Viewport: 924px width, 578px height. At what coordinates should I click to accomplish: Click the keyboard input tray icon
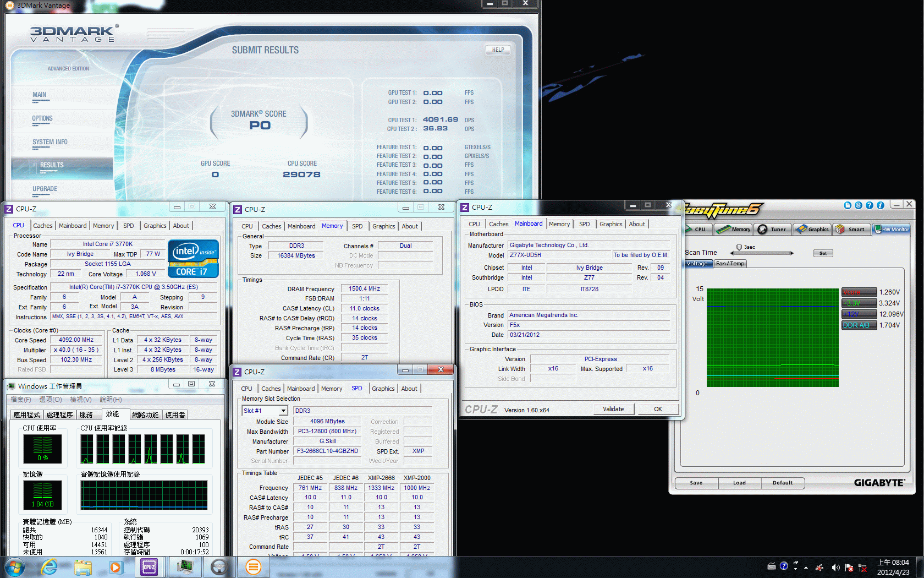click(772, 566)
